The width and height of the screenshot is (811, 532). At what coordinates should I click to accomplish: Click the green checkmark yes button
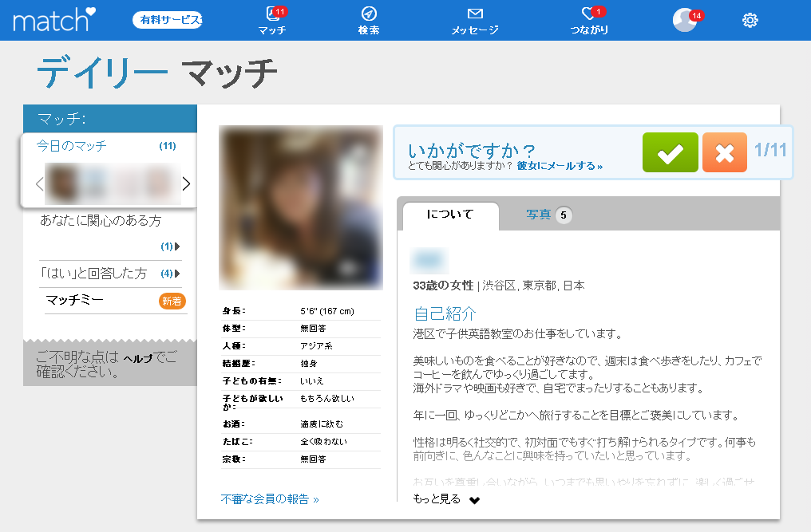point(670,152)
